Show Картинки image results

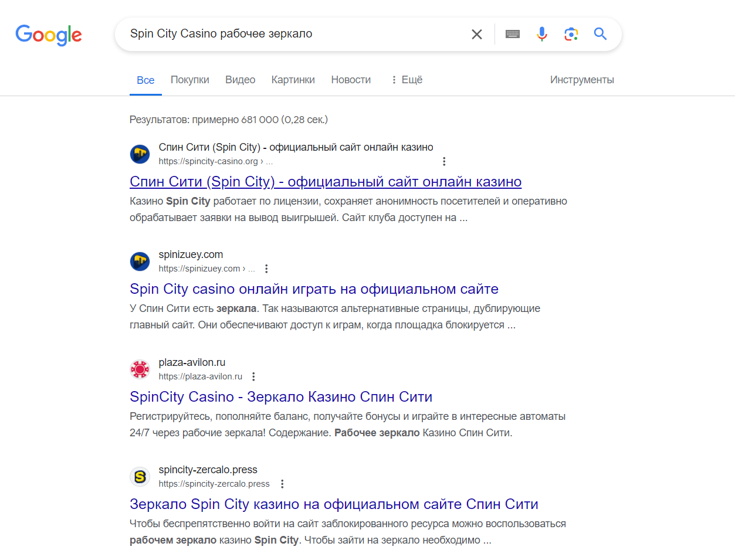(293, 80)
